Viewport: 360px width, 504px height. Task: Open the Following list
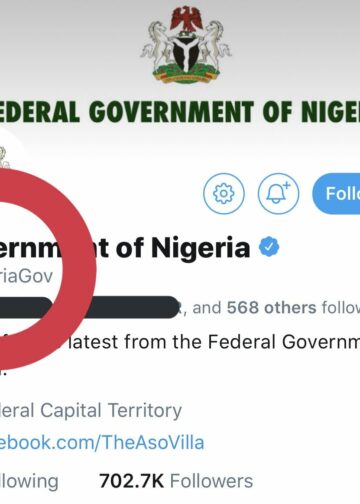point(29,482)
